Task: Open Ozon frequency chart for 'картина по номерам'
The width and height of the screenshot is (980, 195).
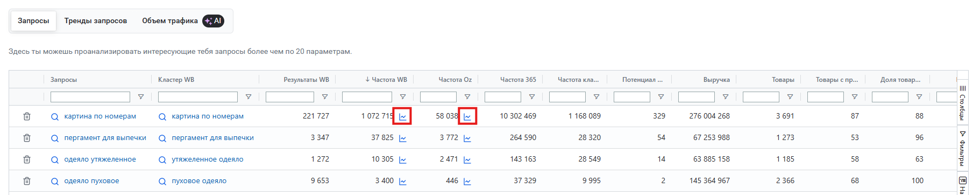Action: (x=467, y=116)
